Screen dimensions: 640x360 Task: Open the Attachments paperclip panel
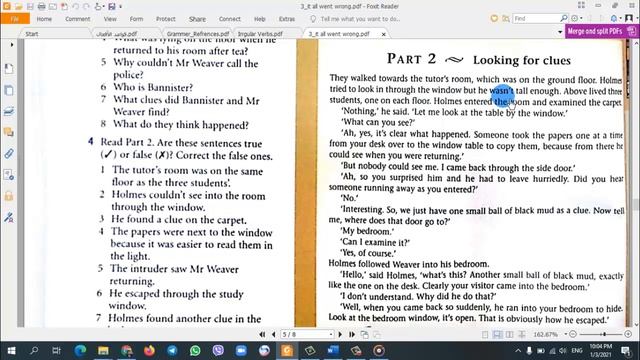[x=9, y=153]
